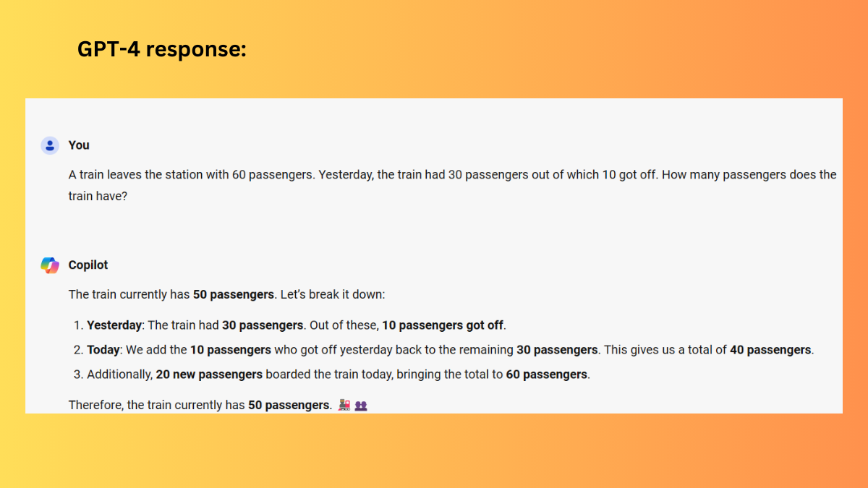Click the bold "Yesterday" list label
868x488 pixels.
coord(114,325)
